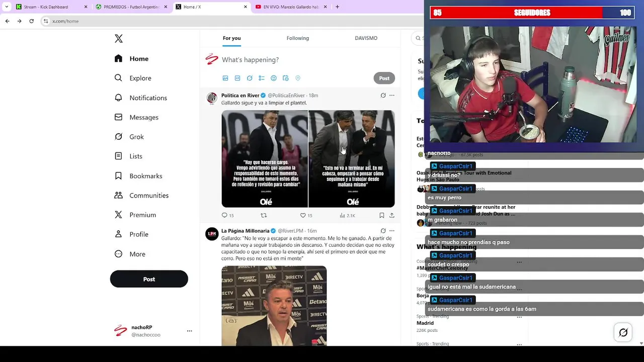Open more options on Politica en River post
This screenshot has height=362, width=644.
[392, 95]
